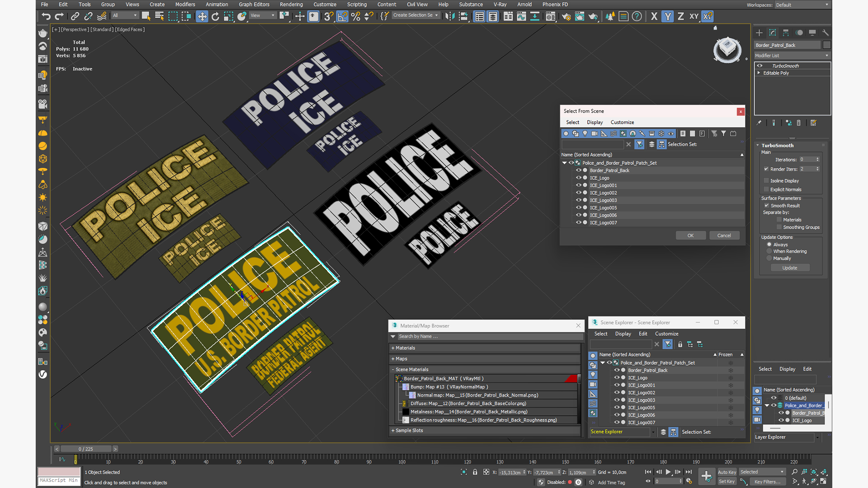Open the Workspaces Default dropdown
Viewport: 868px width, 488px height.
click(802, 5)
